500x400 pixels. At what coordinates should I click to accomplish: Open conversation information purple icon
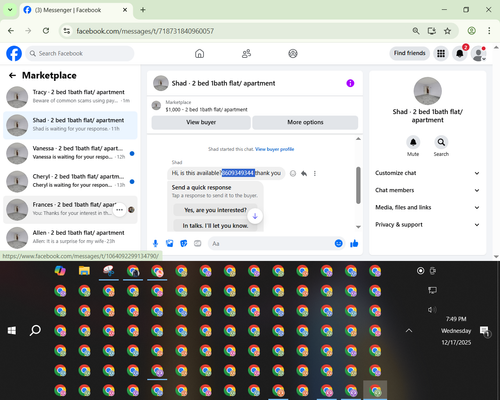coord(350,83)
